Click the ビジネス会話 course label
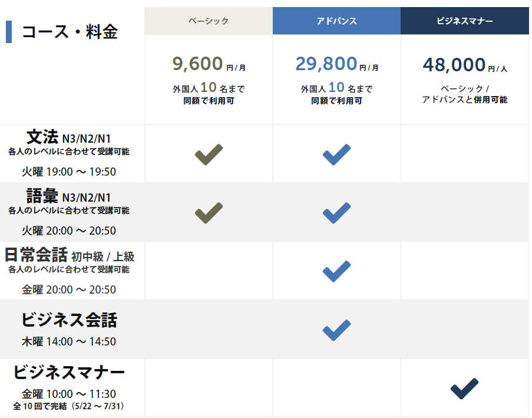532x418 pixels. [69, 320]
